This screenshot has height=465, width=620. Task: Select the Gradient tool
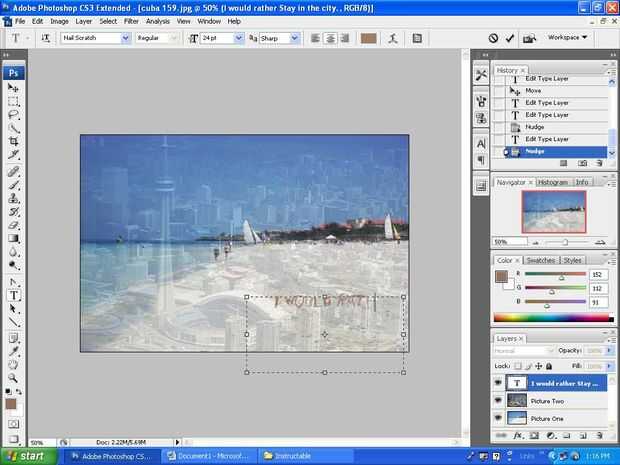[x=13, y=238]
